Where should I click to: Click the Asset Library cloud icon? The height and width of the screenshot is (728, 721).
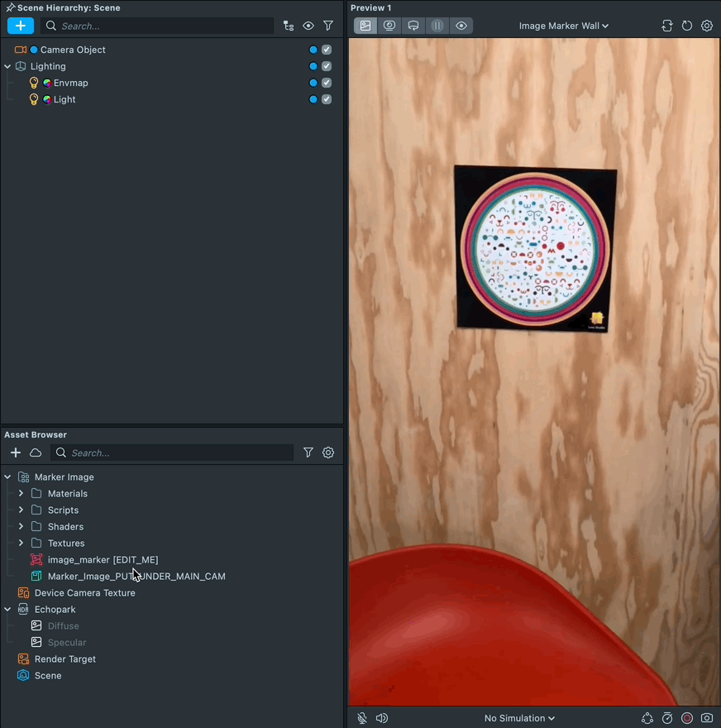point(36,453)
